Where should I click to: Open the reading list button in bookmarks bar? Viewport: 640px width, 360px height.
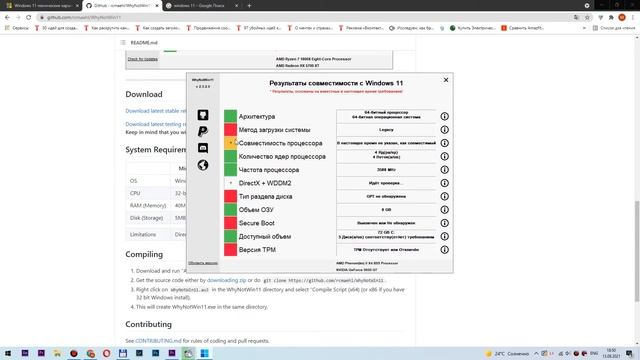[614, 28]
